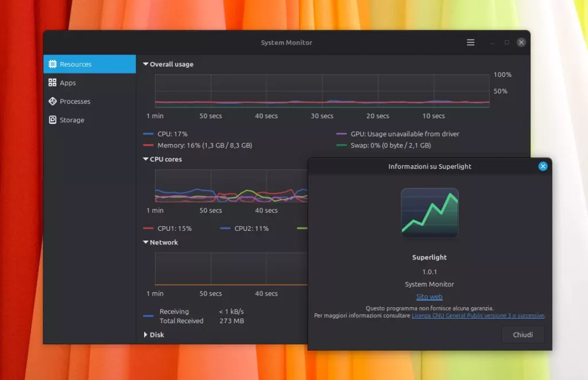
Task: Open the hamburger menu in System Monitor
Action: [471, 42]
